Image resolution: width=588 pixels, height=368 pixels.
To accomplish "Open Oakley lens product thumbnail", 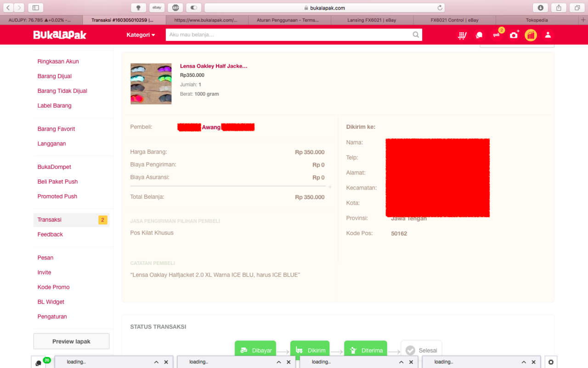I will point(151,84).
